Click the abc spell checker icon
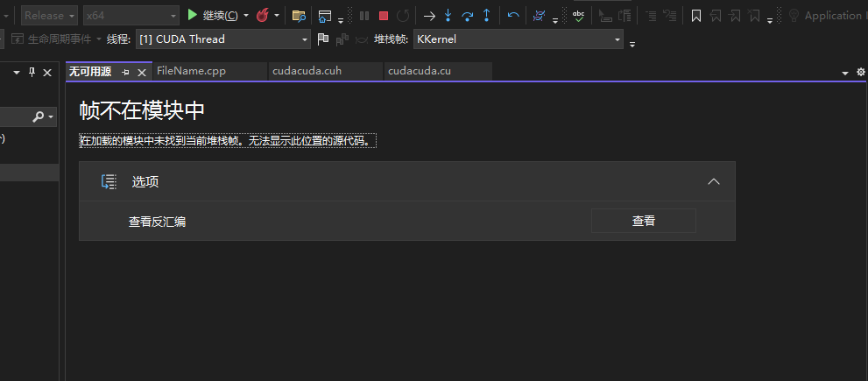Image resolution: width=868 pixels, height=381 pixels. tap(578, 16)
